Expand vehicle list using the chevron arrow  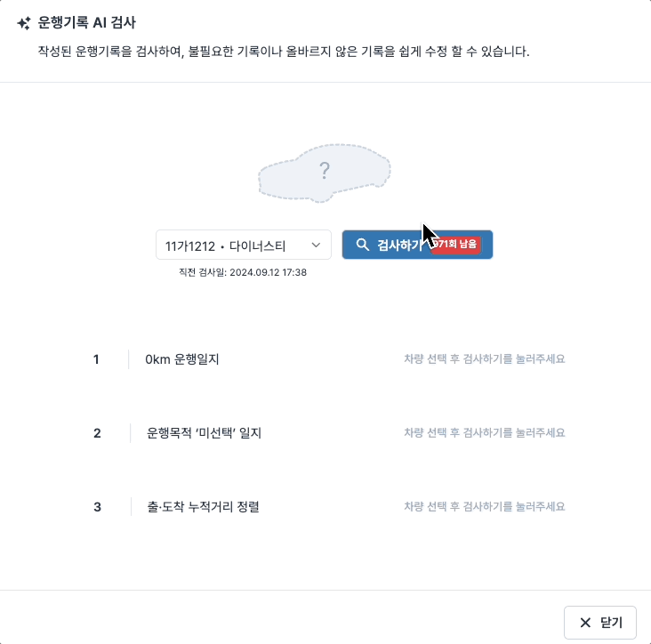pos(316,245)
